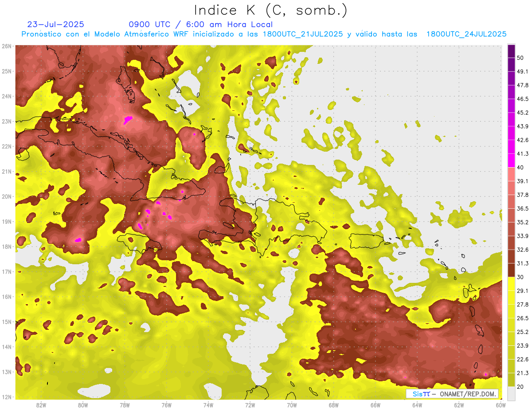Click the '70W' longitude label
The image size is (532, 411).
(292, 405)
